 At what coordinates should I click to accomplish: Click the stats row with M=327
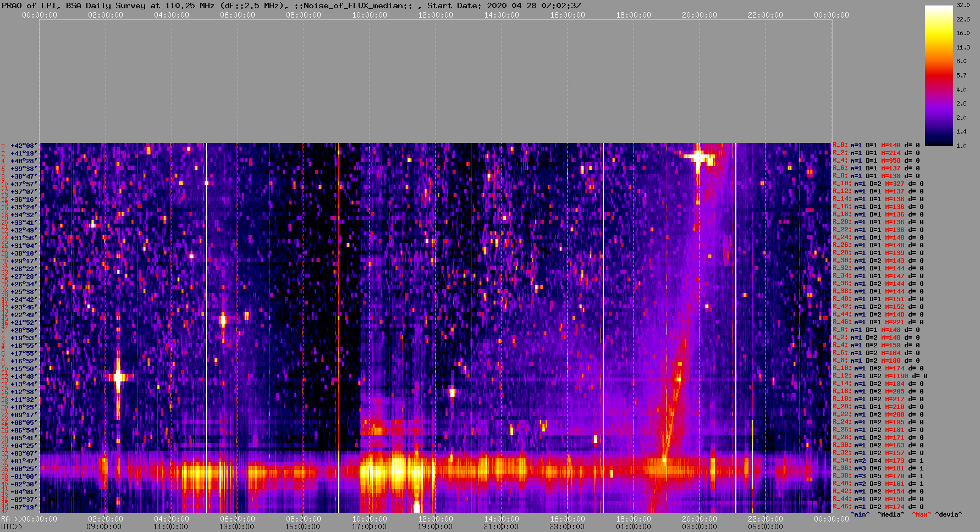coord(878,184)
